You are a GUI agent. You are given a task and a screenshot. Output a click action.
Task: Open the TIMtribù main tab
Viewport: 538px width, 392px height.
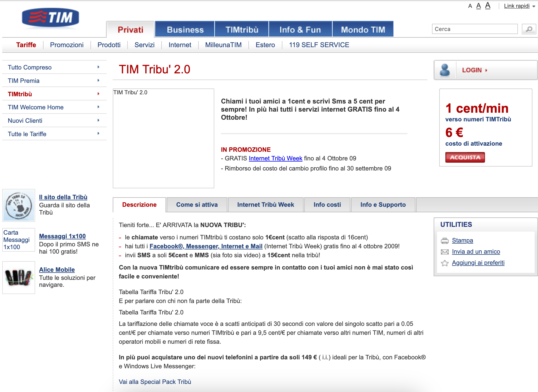tap(242, 29)
